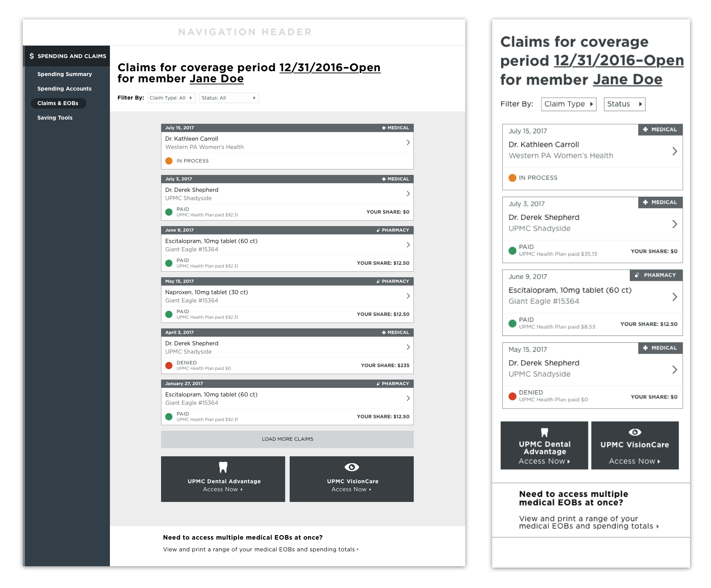Screen dimensions: 711x588
Task: Click desktop VisionCare Access Now link
Action: [352, 489]
